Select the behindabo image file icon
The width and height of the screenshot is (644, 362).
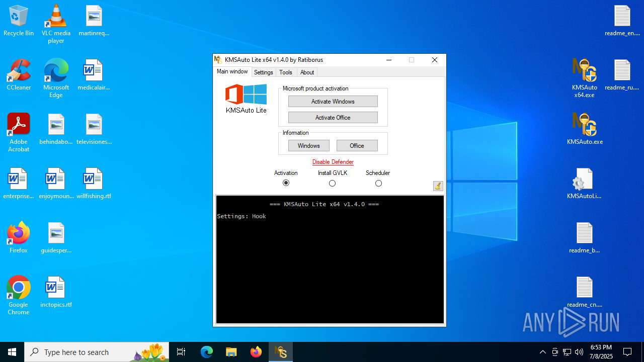tap(56, 130)
